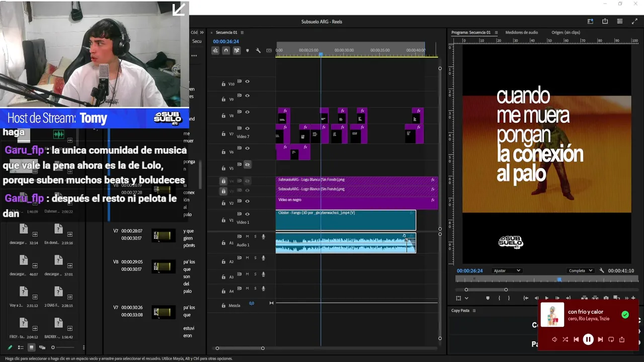The image size is (644, 362).
Task: Step forward one frame in program monitor
Action: point(557,298)
